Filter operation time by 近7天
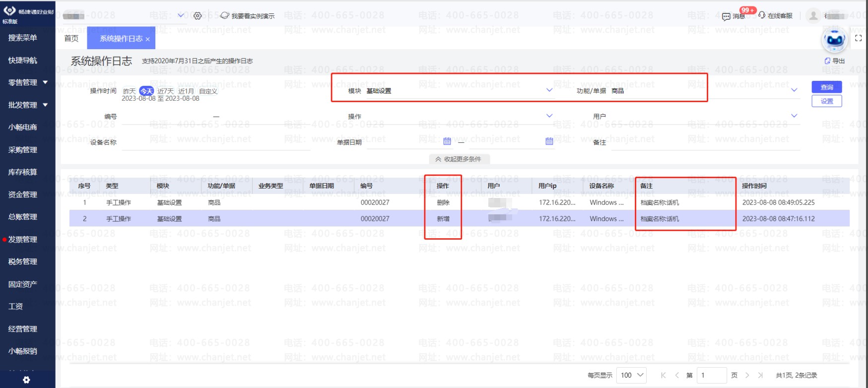 (166, 91)
